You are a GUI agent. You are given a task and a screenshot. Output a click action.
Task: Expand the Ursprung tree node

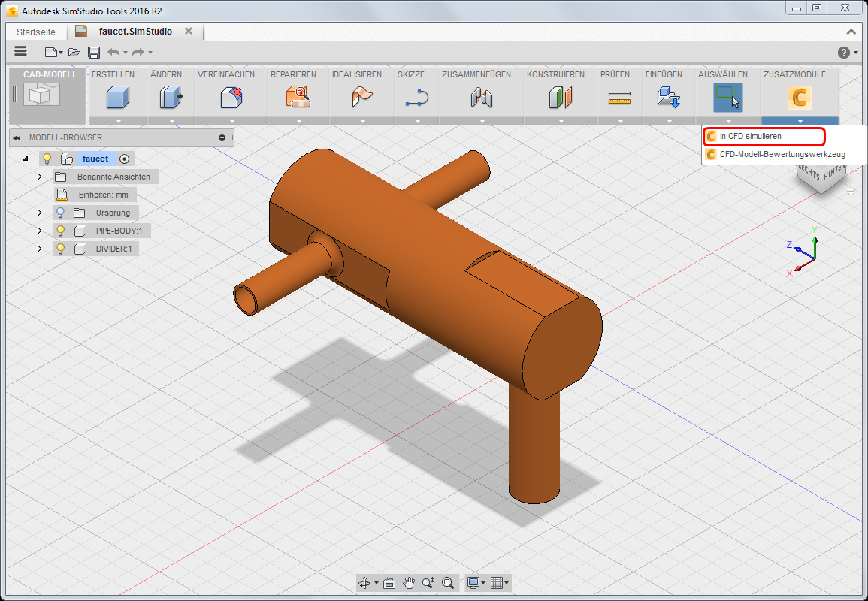click(39, 213)
